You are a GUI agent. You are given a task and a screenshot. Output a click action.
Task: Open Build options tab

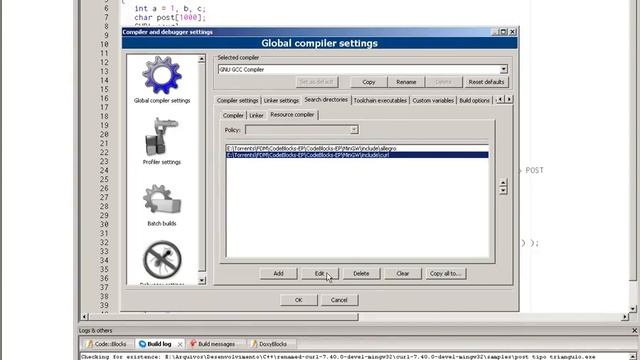point(474,100)
